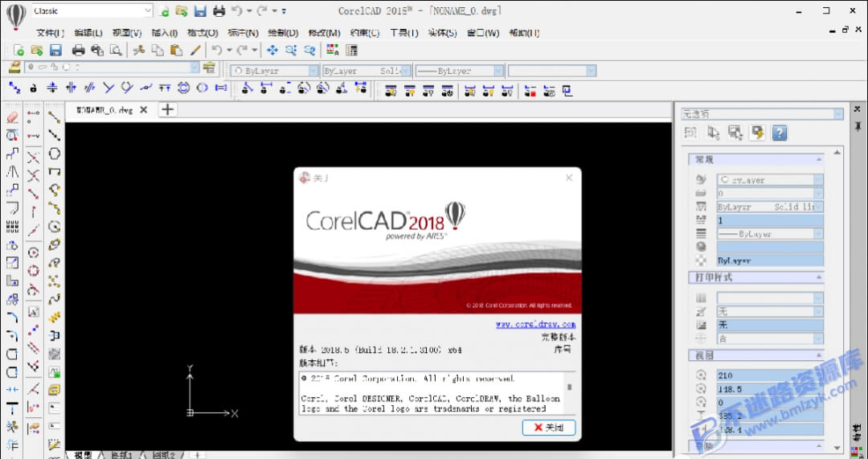868x459 pixels.
Task: Select the Text 'A' tool in left toolbar
Action: 33,311
